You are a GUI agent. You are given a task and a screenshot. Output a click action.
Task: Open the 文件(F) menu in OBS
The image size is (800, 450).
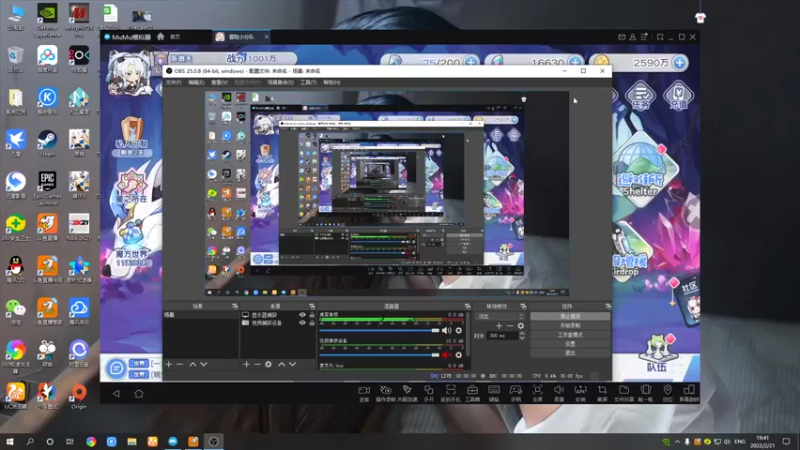tap(173, 82)
